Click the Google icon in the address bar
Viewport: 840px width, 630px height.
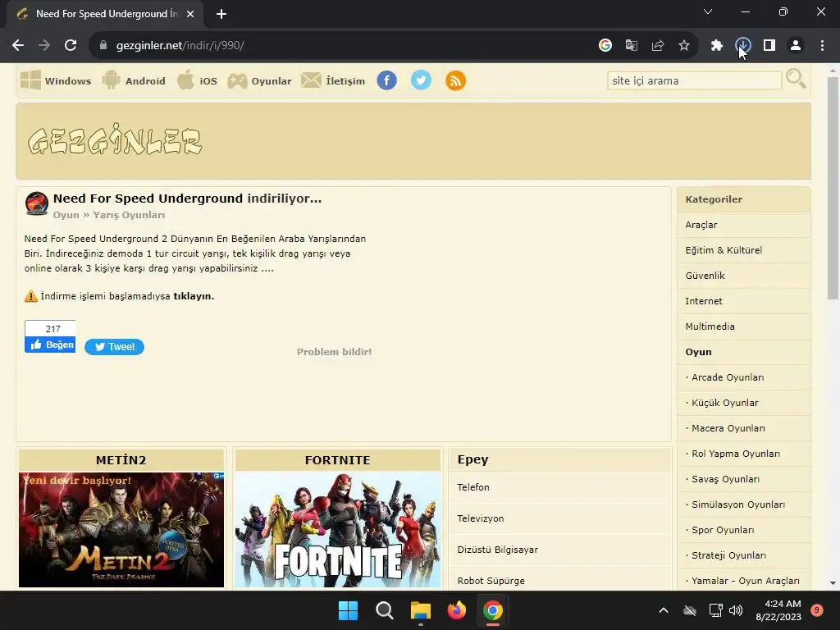[x=605, y=46]
